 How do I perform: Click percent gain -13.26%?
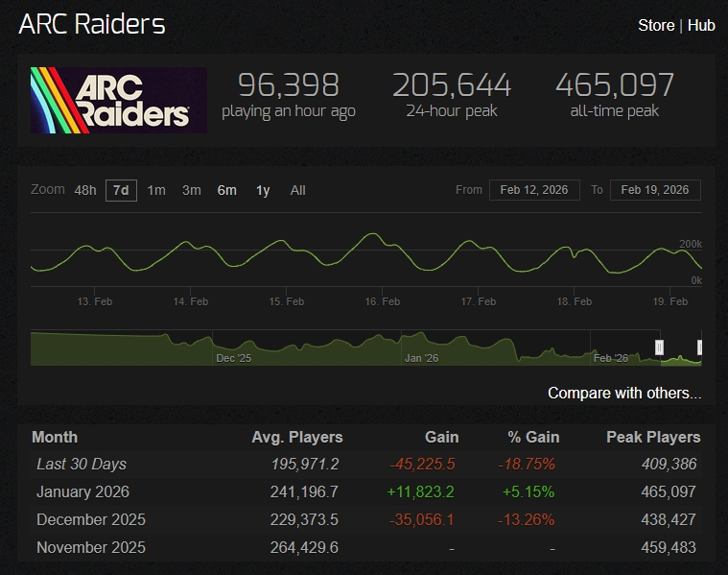coord(526,519)
